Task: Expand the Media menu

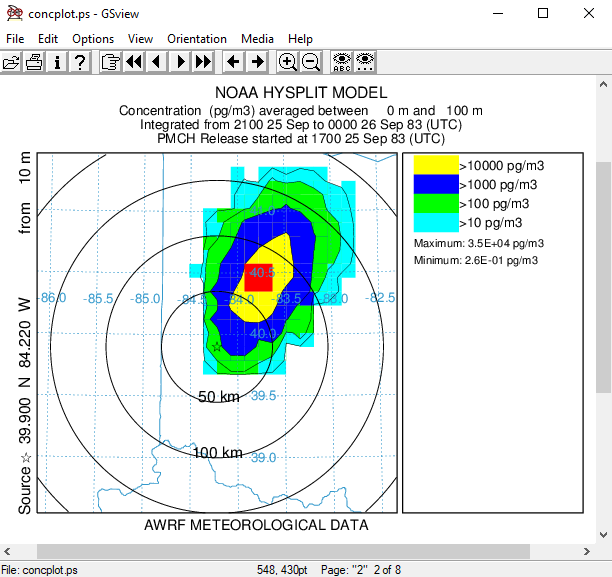Action: [257, 39]
